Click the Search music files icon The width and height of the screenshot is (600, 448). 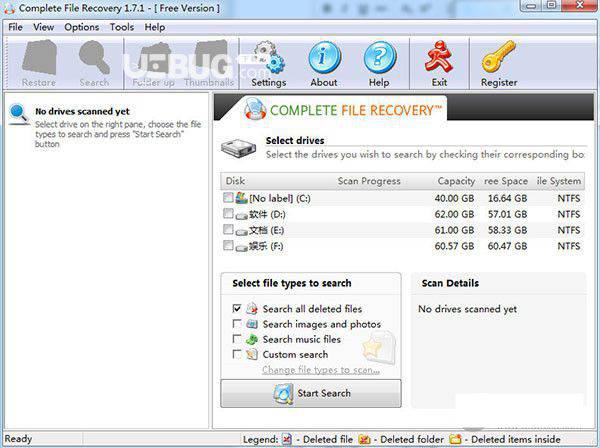[252, 339]
